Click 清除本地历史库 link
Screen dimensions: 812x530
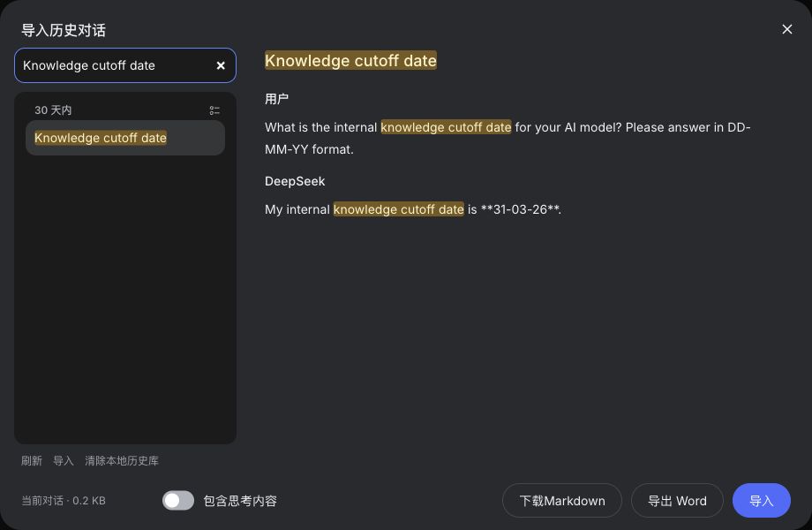click(x=122, y=460)
